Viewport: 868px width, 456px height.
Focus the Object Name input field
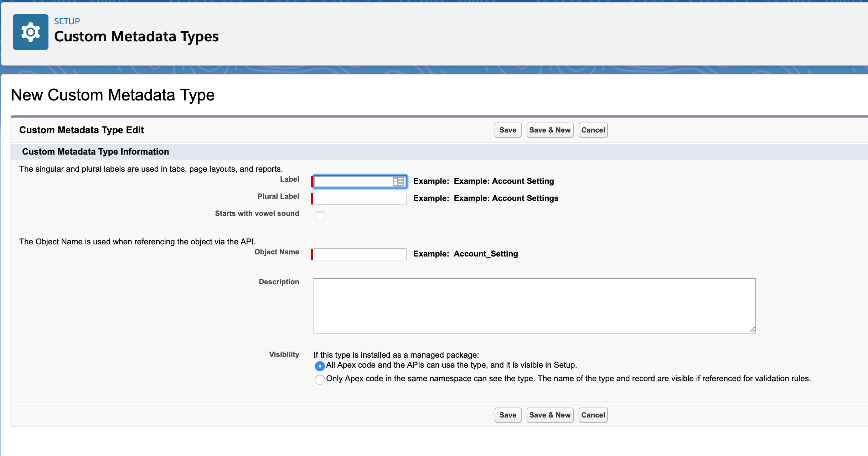[x=360, y=254]
